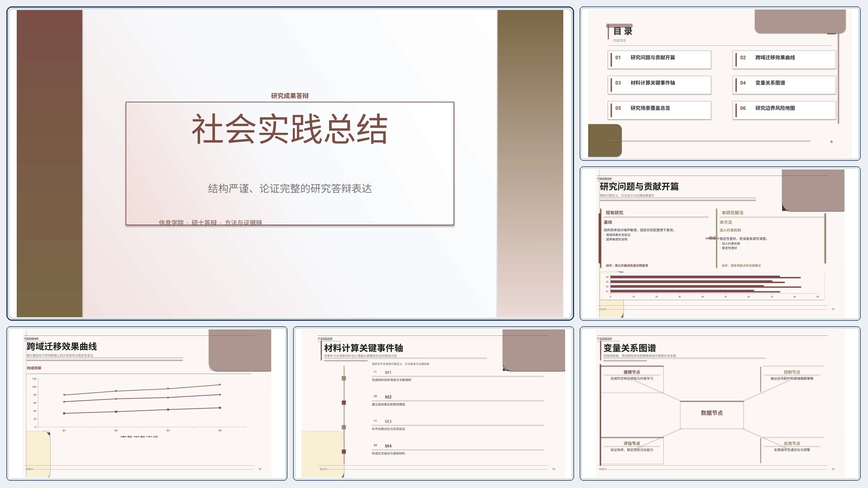Click the subtitle 结构严谨、论证完整的研究答辩表达
This screenshot has width=868, height=488.
[x=290, y=188]
